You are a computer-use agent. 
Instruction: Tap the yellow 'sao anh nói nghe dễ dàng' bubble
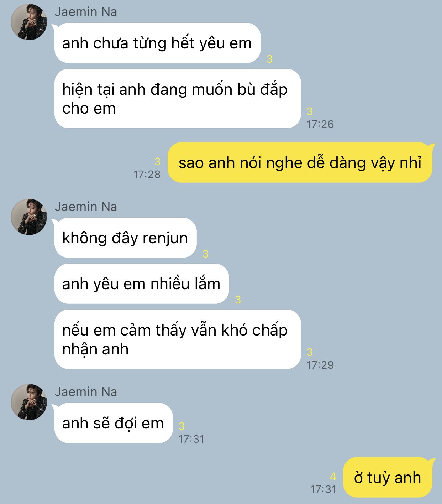click(x=300, y=163)
